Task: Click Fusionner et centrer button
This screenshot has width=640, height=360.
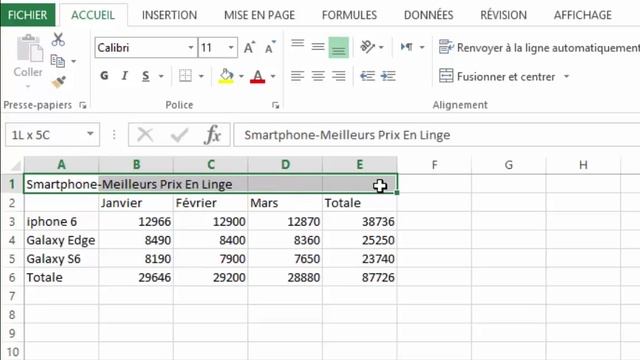Action: pyautogui.click(x=497, y=76)
